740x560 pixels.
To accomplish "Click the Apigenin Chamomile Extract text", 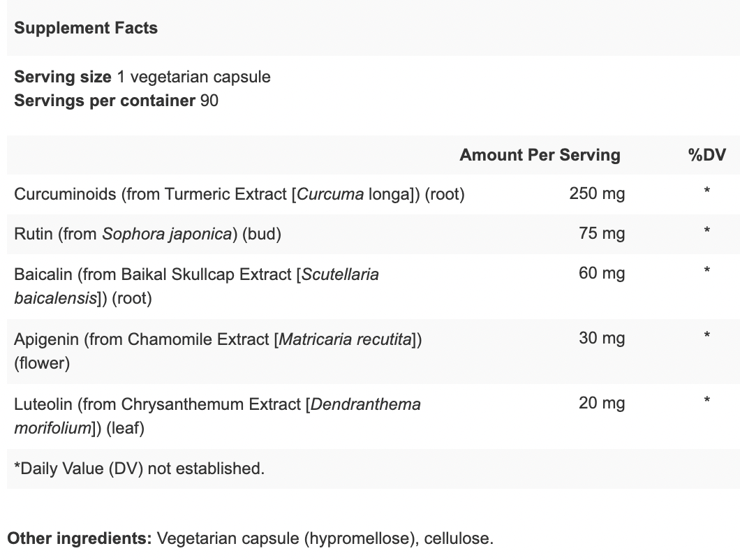I will [x=218, y=351].
